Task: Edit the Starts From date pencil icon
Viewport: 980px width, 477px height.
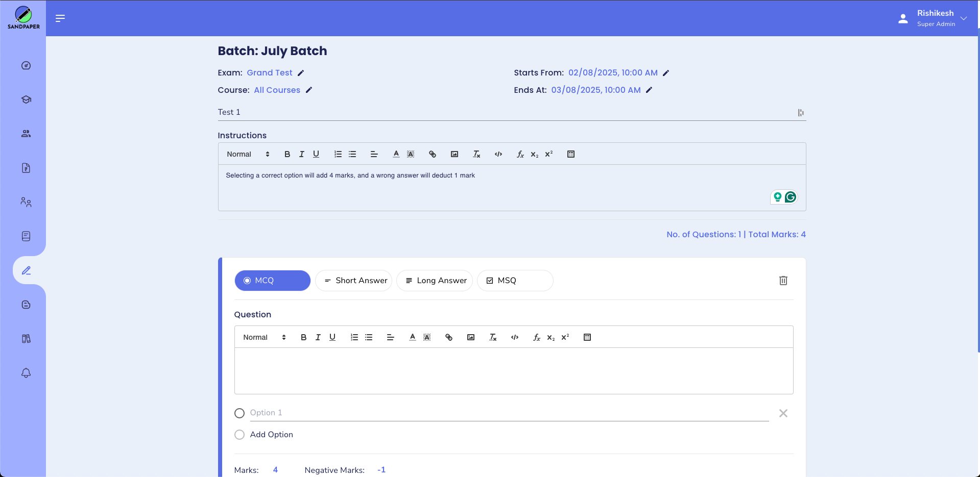Action: point(665,73)
